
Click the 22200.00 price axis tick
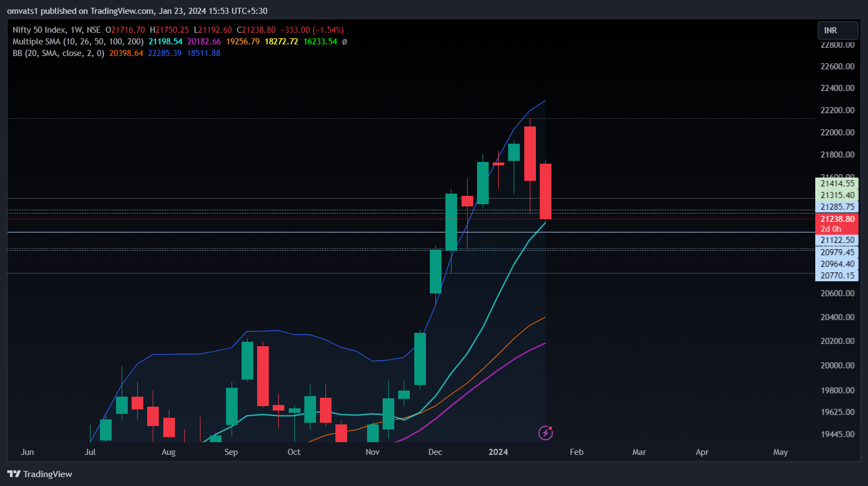(837, 110)
